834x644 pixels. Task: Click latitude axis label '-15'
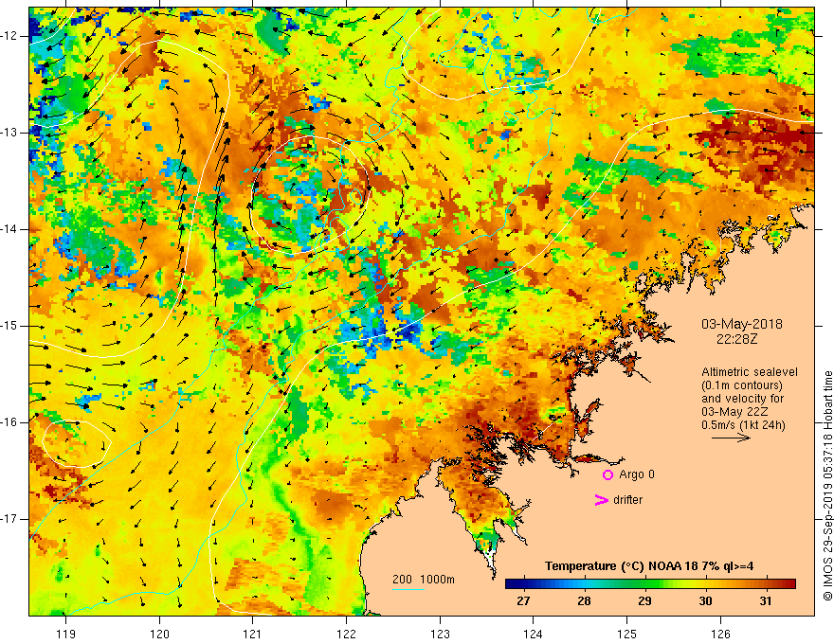9,326
